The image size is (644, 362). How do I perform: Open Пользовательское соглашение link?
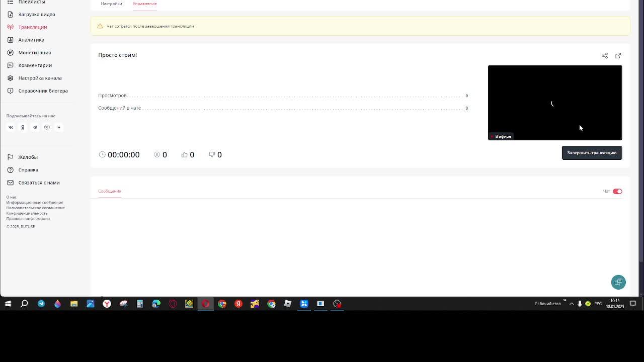35,208
